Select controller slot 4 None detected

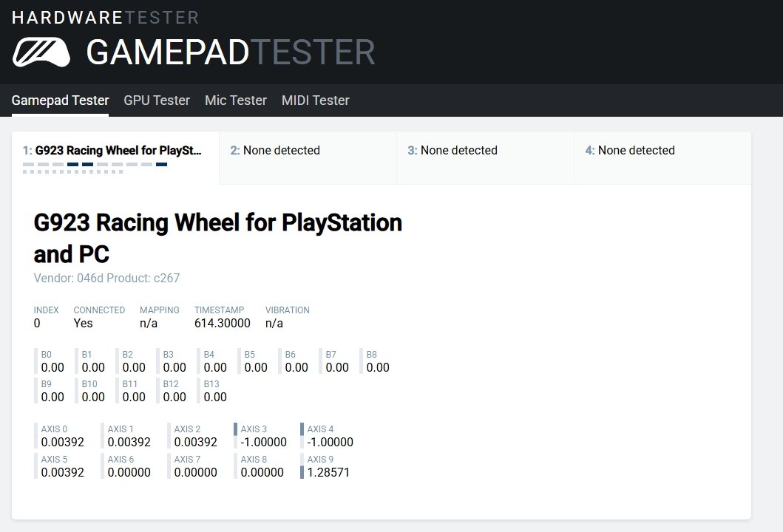pyautogui.click(x=630, y=151)
